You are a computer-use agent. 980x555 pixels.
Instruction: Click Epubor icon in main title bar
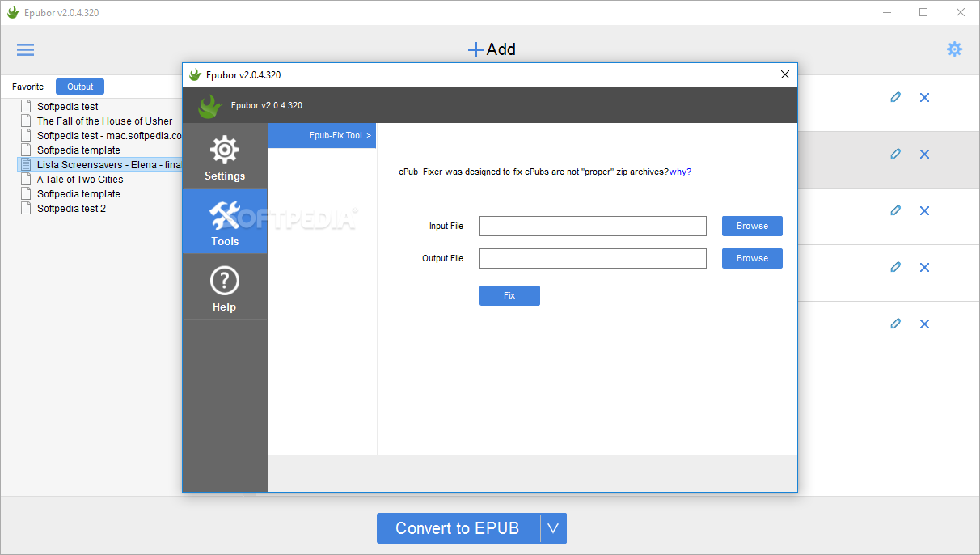click(x=13, y=12)
